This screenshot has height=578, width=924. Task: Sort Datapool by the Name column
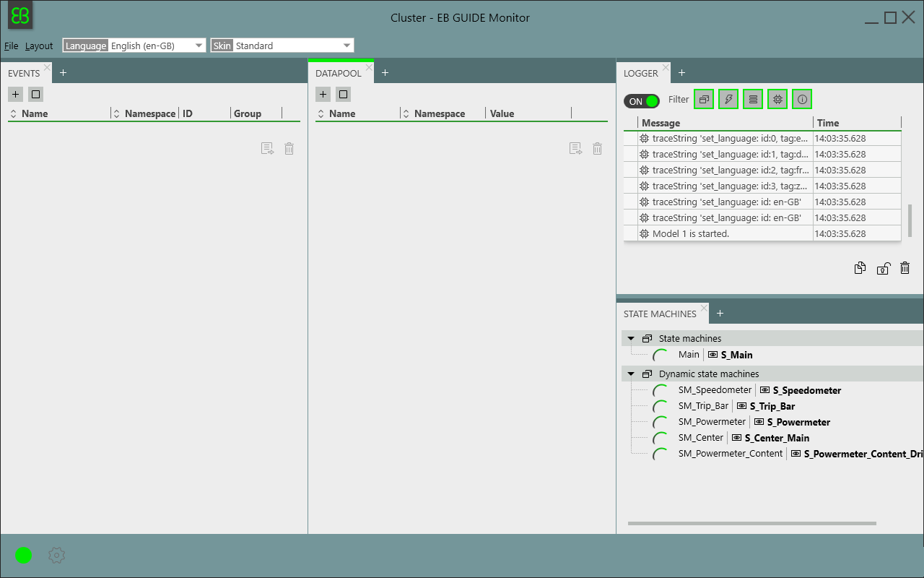pyautogui.click(x=358, y=113)
